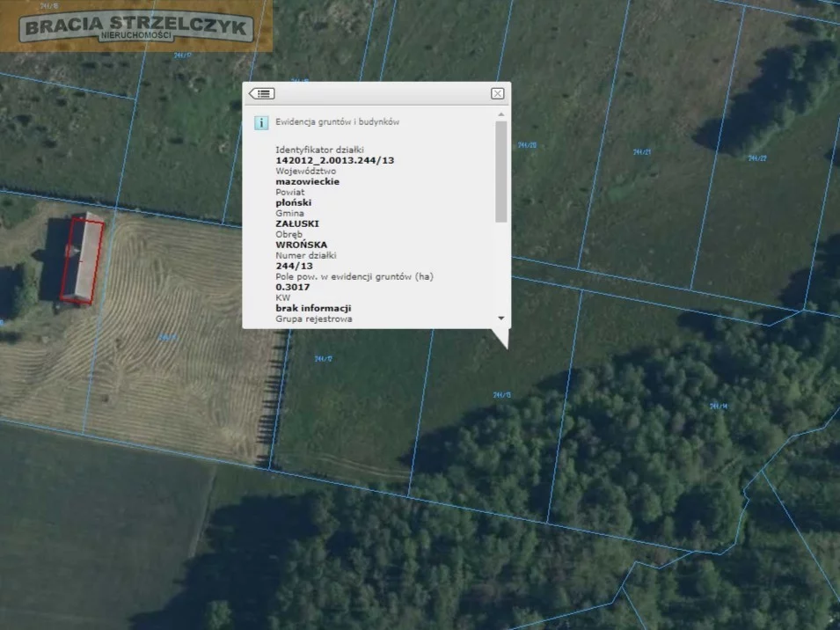Click the popup scrollbar down arrow
The height and width of the screenshot is (630, 840).
[500, 318]
